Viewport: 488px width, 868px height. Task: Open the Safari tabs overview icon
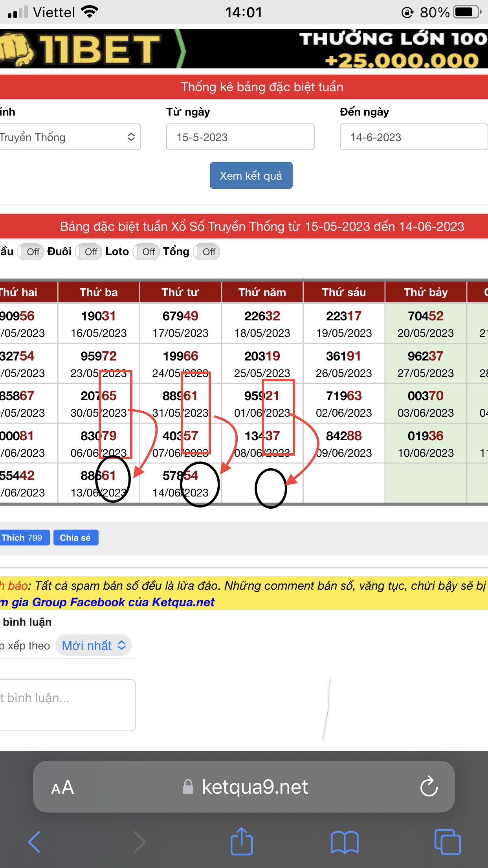click(448, 842)
